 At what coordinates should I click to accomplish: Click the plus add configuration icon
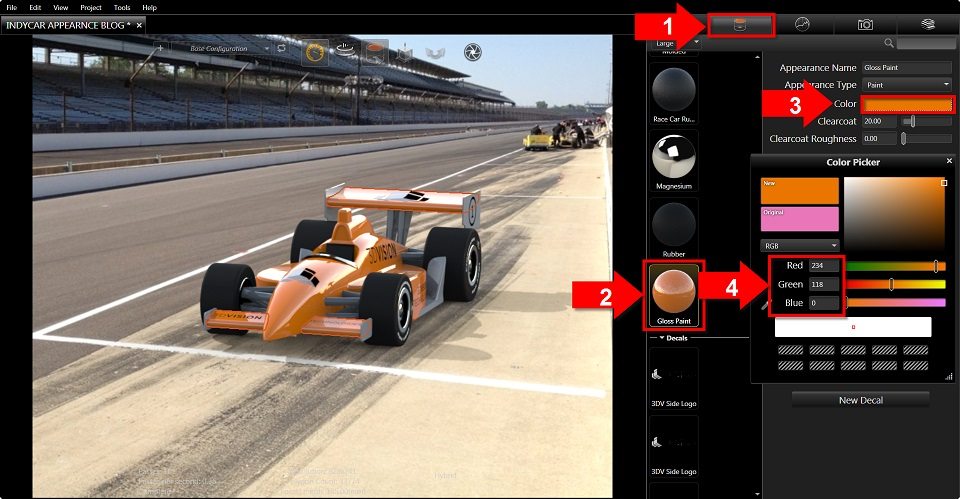click(x=160, y=48)
